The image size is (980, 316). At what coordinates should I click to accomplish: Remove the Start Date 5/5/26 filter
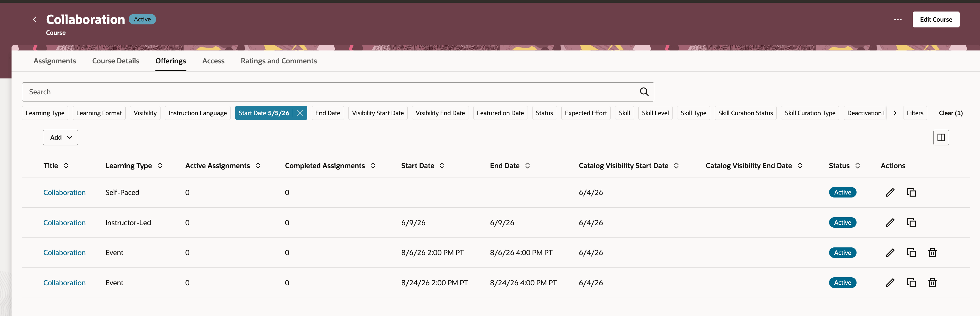300,113
